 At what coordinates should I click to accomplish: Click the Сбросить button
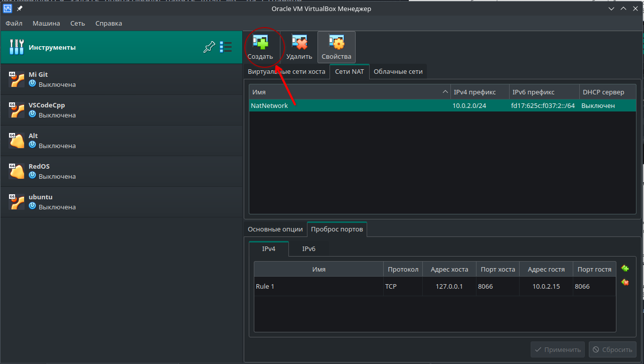point(612,349)
